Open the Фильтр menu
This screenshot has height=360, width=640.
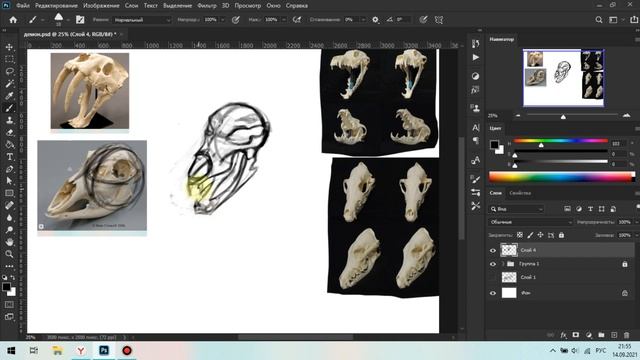[x=207, y=6]
